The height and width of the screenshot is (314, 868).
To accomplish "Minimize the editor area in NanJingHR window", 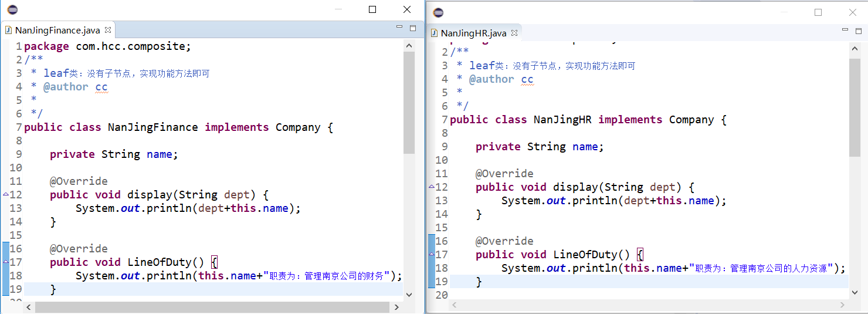I will 845,29.
